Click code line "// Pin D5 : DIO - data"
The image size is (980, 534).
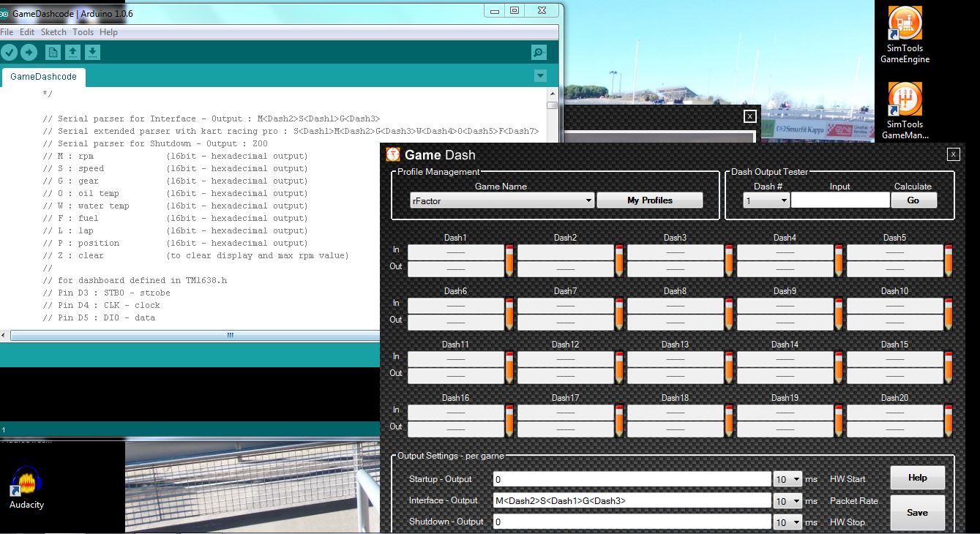(99, 317)
